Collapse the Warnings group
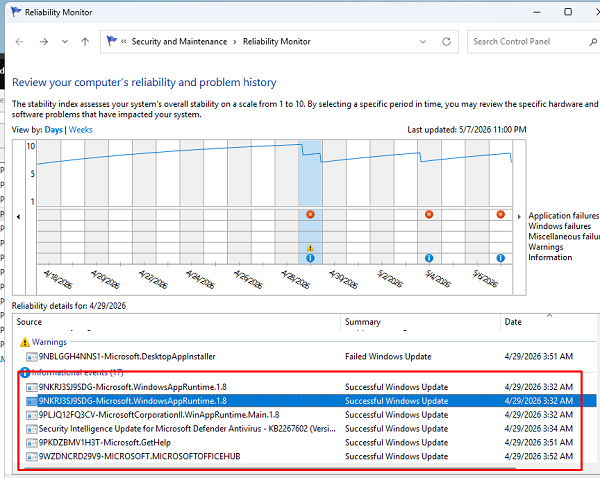The image size is (600, 478). point(49,342)
